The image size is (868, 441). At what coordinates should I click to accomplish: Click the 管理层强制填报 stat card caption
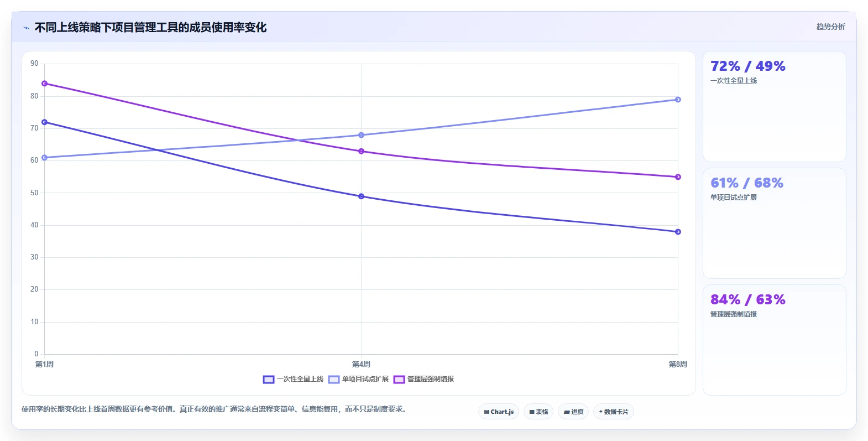coord(734,314)
